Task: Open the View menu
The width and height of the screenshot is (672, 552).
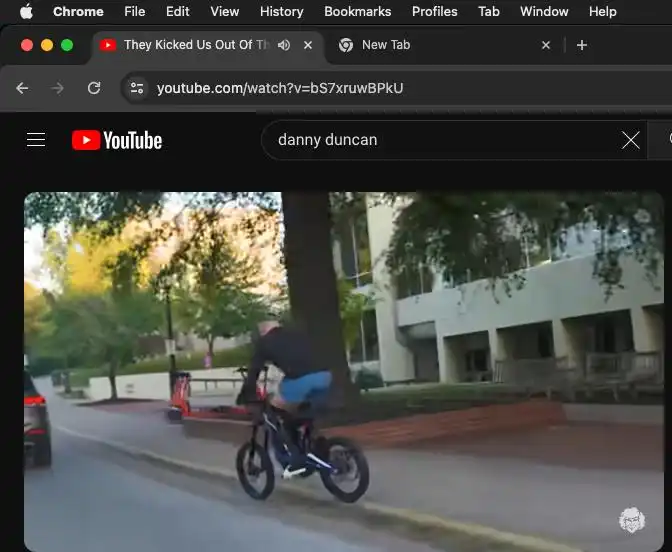Action: (225, 12)
